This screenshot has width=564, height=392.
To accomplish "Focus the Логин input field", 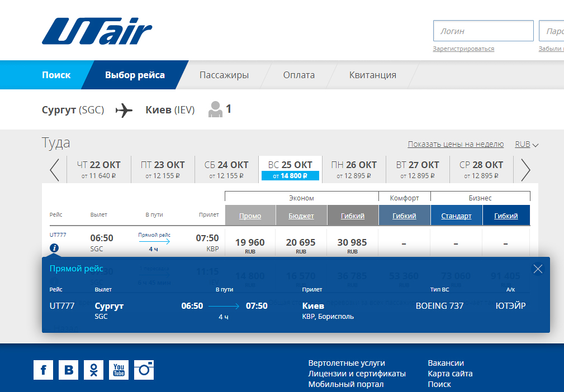I will coord(483,31).
